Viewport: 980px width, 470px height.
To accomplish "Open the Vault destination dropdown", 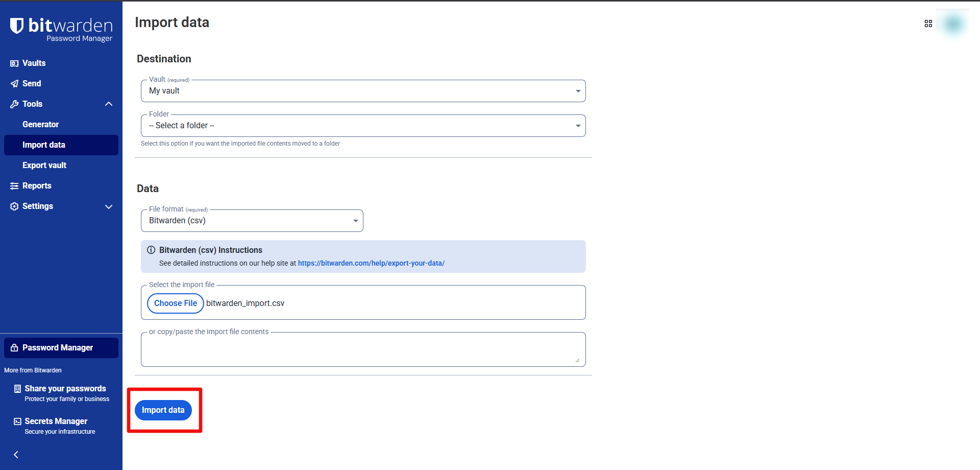I will click(363, 91).
